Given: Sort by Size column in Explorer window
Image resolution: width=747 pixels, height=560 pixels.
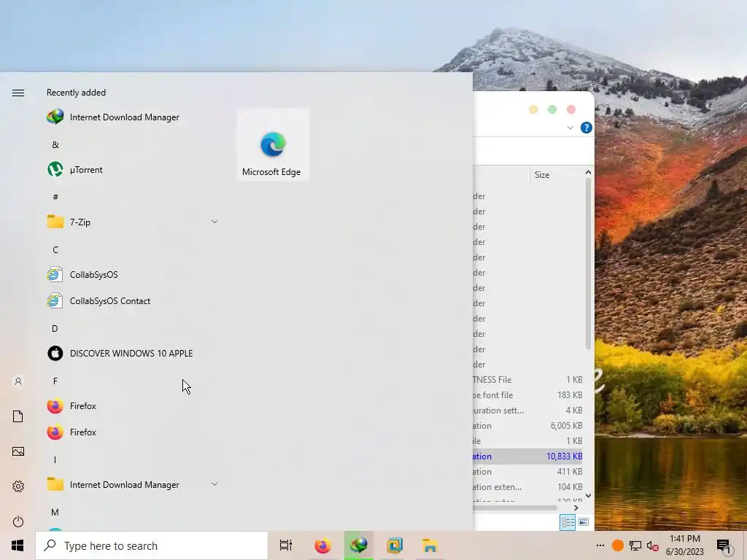Looking at the screenshot, I should [542, 175].
